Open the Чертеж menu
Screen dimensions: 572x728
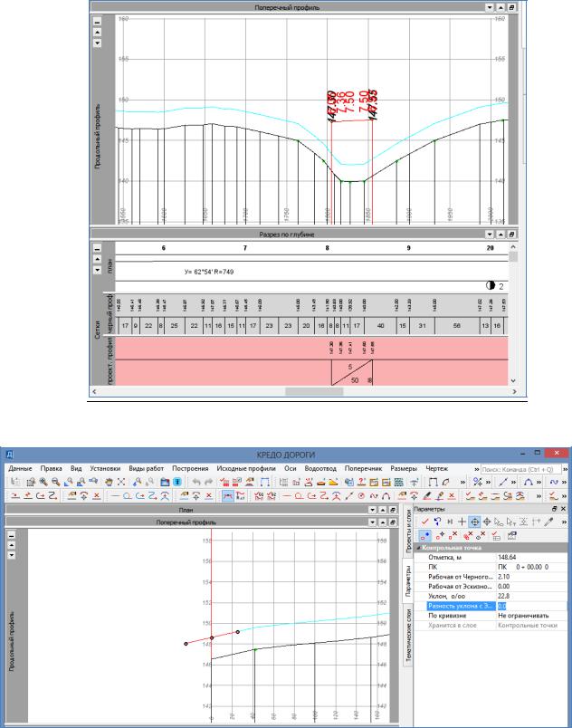(436, 468)
